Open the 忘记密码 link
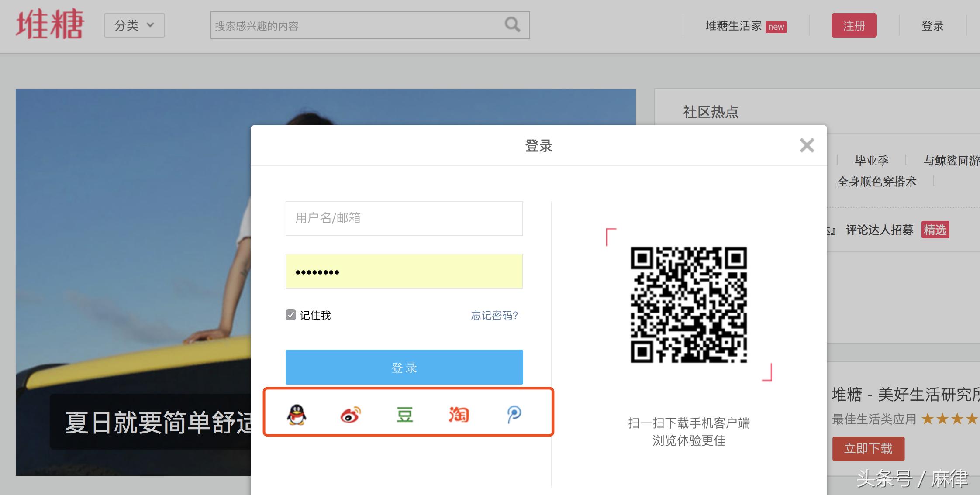Image resolution: width=980 pixels, height=495 pixels. [x=493, y=315]
